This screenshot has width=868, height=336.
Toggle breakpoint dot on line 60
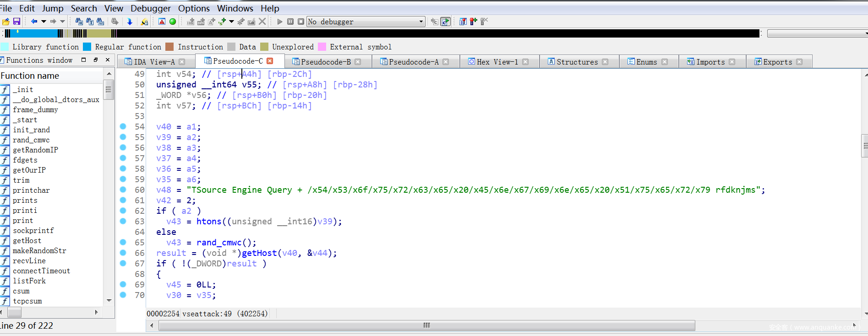coord(123,190)
